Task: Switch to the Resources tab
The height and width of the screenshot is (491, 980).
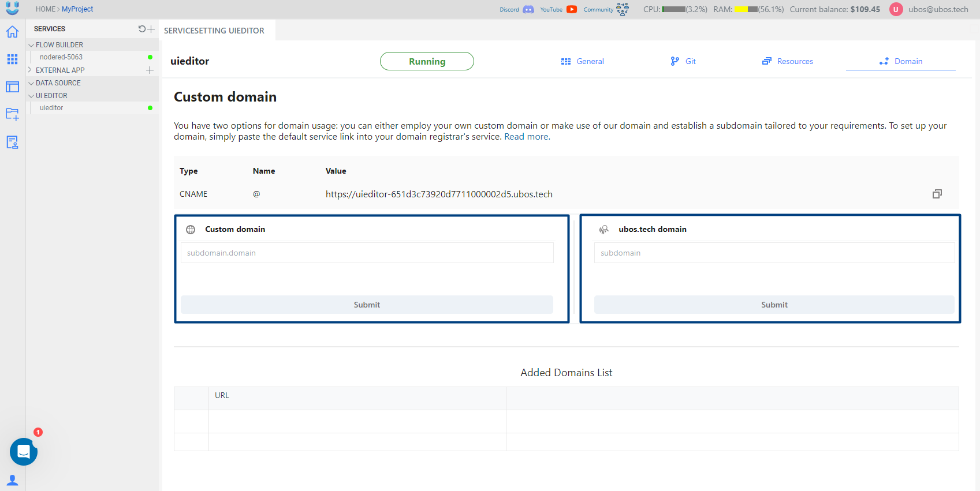Action: pyautogui.click(x=787, y=61)
